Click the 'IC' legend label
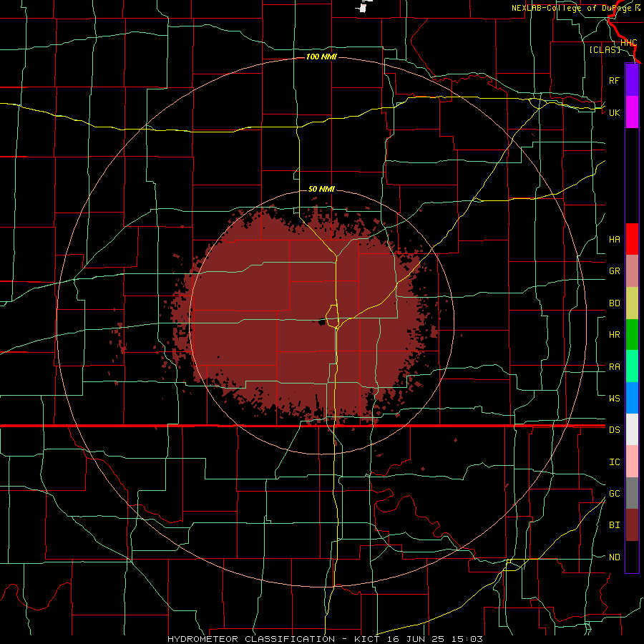The height and width of the screenshot is (644, 644). 614,462
